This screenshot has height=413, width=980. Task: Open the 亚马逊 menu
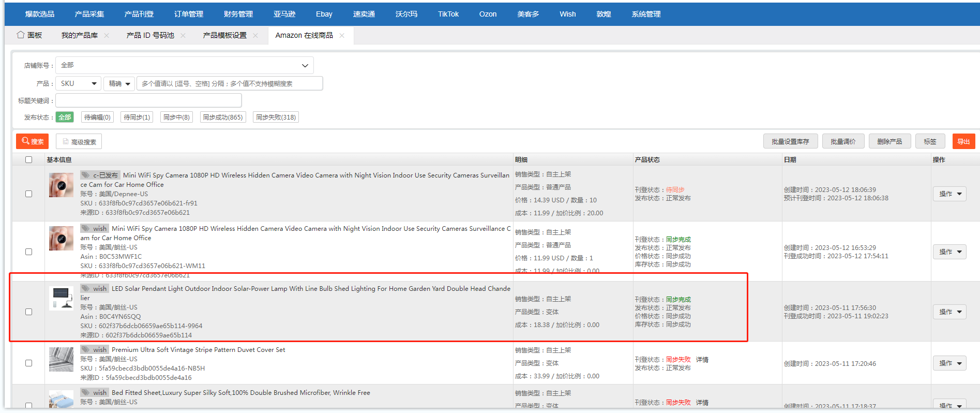tap(284, 14)
